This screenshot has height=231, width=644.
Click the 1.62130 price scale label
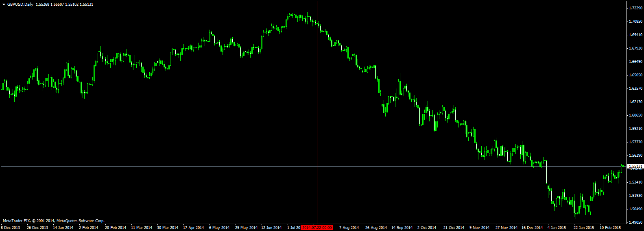635,102
